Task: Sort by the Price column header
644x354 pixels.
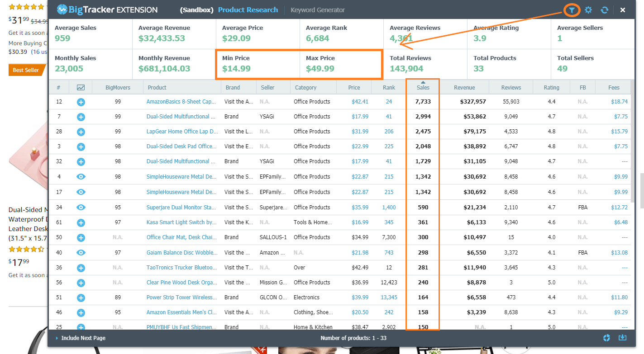Action: [x=354, y=87]
